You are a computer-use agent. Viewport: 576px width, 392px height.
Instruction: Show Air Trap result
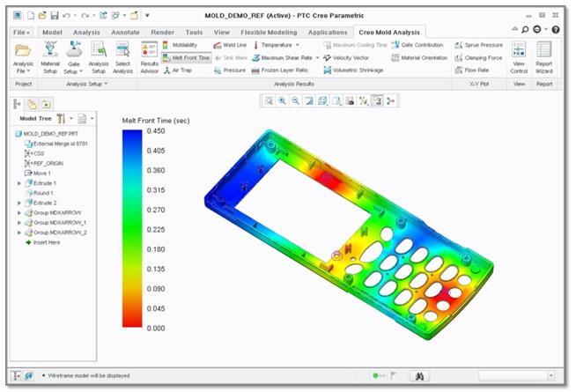pos(178,70)
